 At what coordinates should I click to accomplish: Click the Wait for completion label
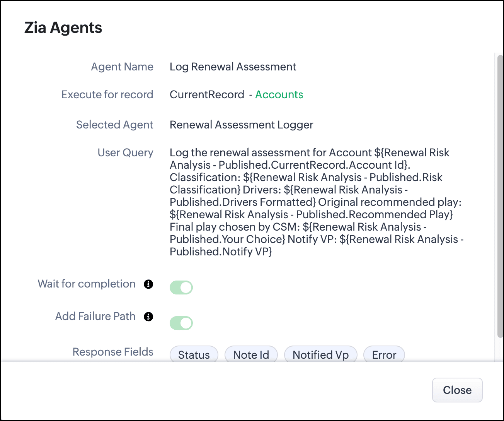87,284
